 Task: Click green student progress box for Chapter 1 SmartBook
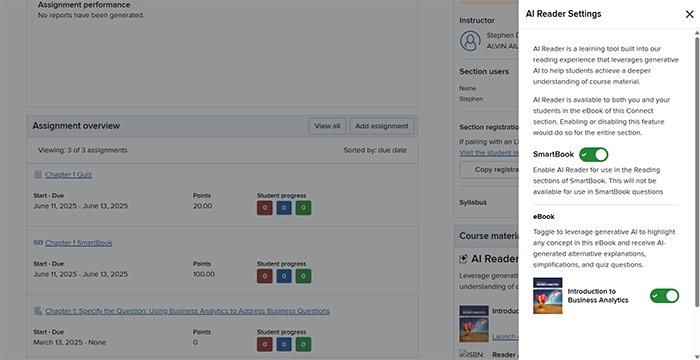coord(304,276)
